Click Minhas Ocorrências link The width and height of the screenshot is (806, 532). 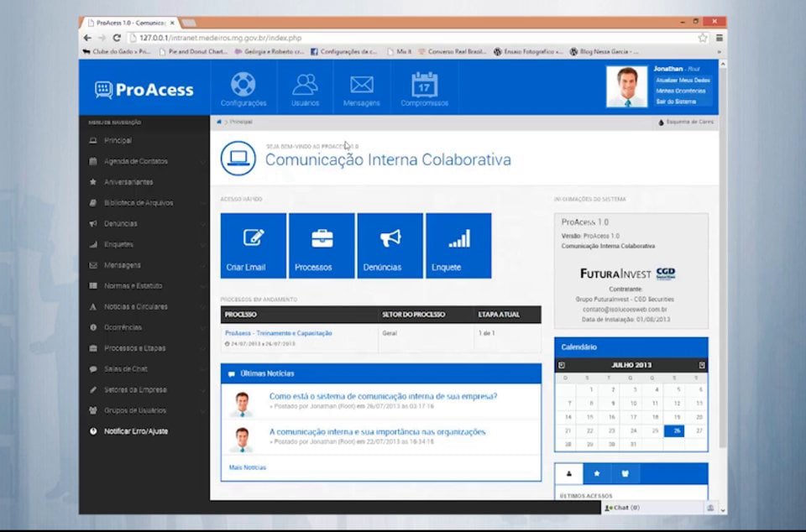point(681,91)
